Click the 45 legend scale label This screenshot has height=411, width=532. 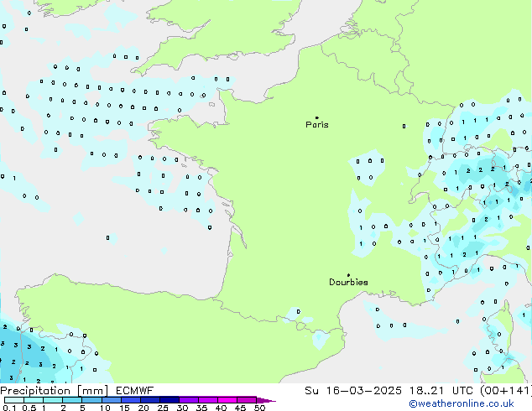[x=240, y=408]
